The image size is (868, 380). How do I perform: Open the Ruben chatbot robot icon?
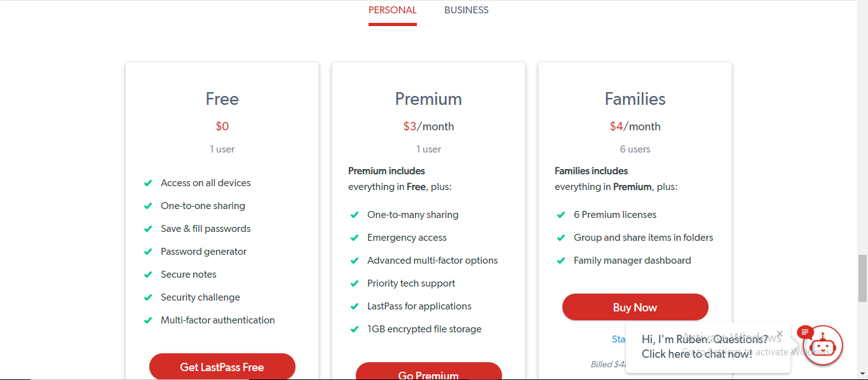(x=824, y=347)
